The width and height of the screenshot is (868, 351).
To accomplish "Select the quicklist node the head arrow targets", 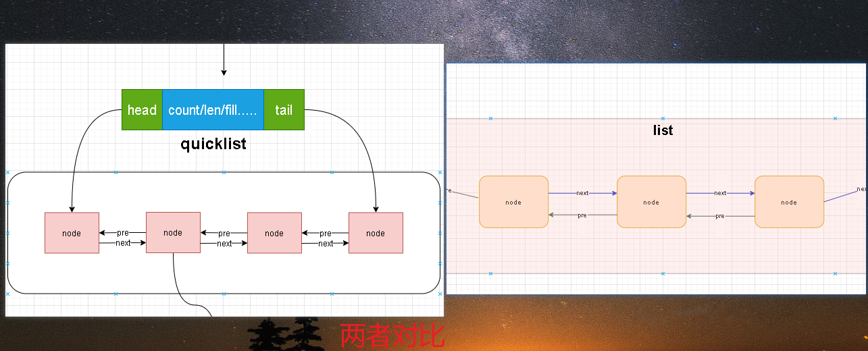I will tap(72, 233).
